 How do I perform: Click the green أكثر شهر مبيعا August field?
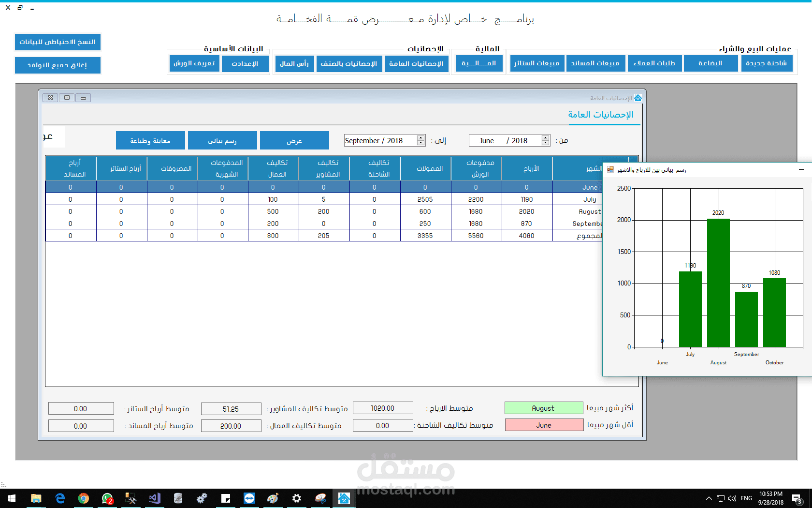point(544,408)
